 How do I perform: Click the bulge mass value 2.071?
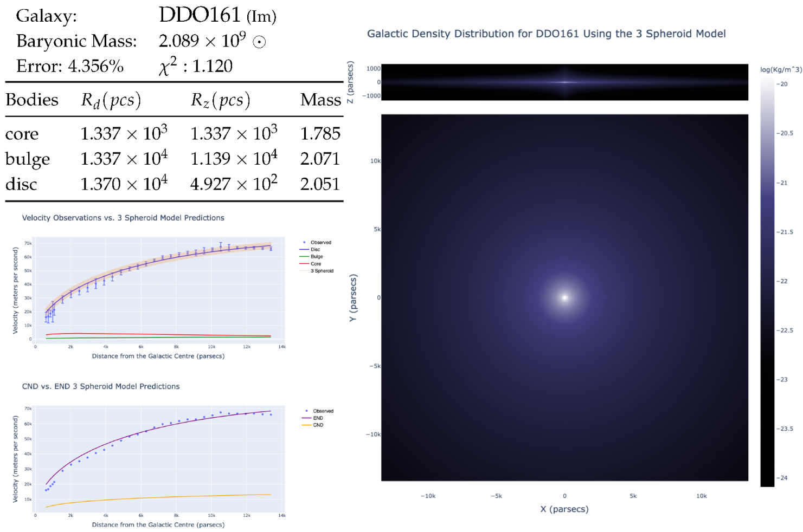click(320, 159)
